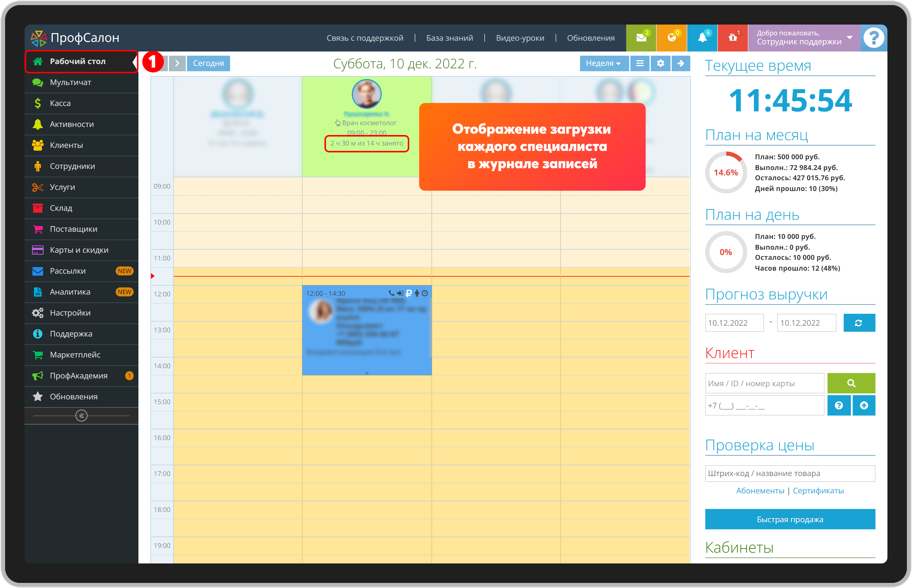This screenshot has height=588, width=912.
Task: Click the arrival icon on the appointment
Action: point(400,294)
